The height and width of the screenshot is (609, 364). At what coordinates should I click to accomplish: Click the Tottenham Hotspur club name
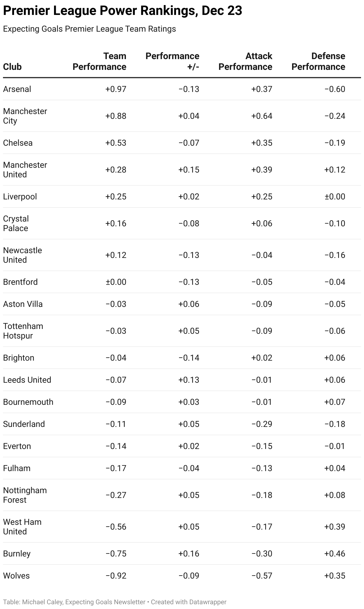(23, 331)
